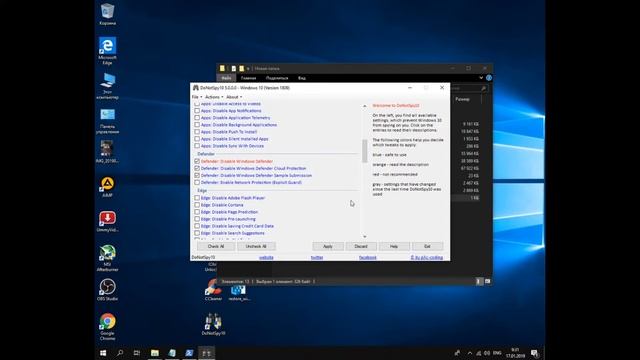Viewport: 640px width, 360px height.
Task: Click the ENG language indicator
Action: tap(497, 353)
